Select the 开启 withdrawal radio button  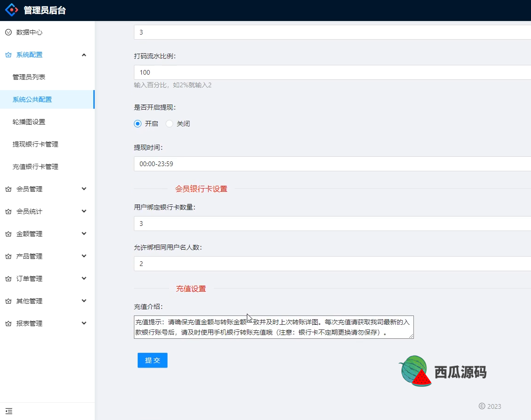(138, 124)
